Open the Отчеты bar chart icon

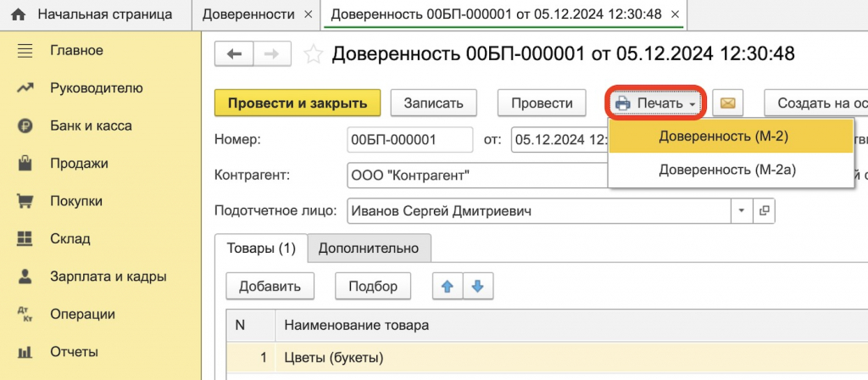(25, 352)
